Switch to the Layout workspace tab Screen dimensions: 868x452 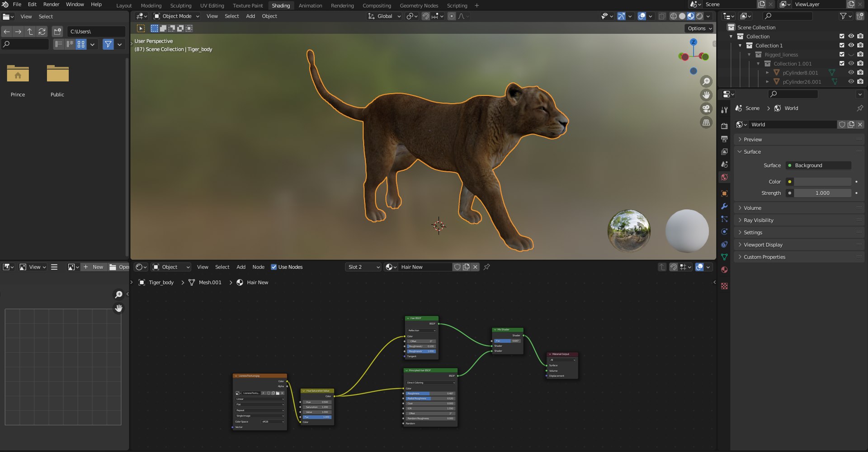pyautogui.click(x=124, y=5)
